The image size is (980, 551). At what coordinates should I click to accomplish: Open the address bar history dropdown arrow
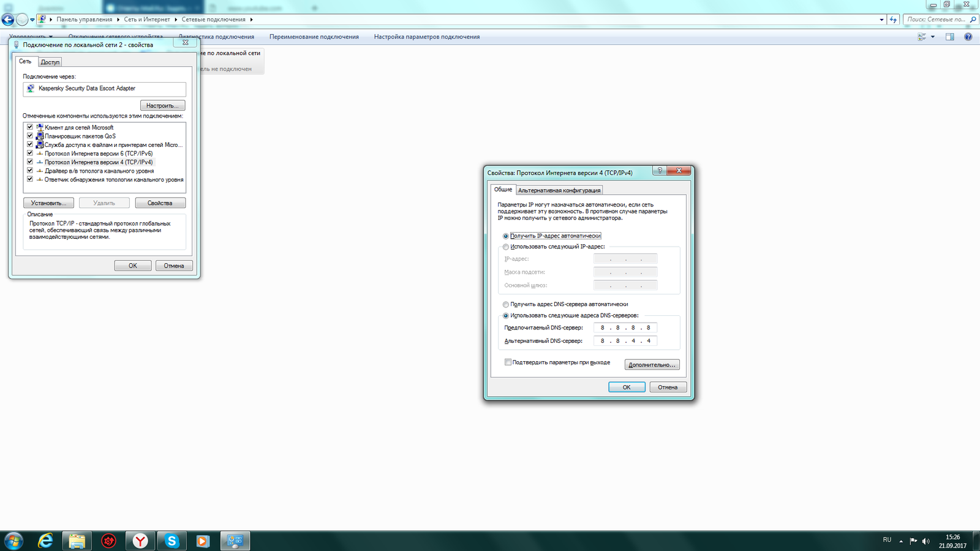coord(881,20)
